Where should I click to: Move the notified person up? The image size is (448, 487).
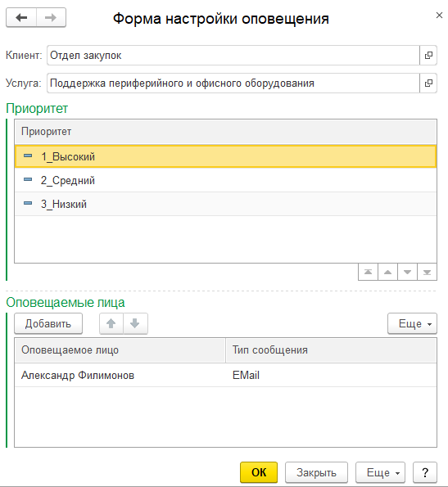111,323
